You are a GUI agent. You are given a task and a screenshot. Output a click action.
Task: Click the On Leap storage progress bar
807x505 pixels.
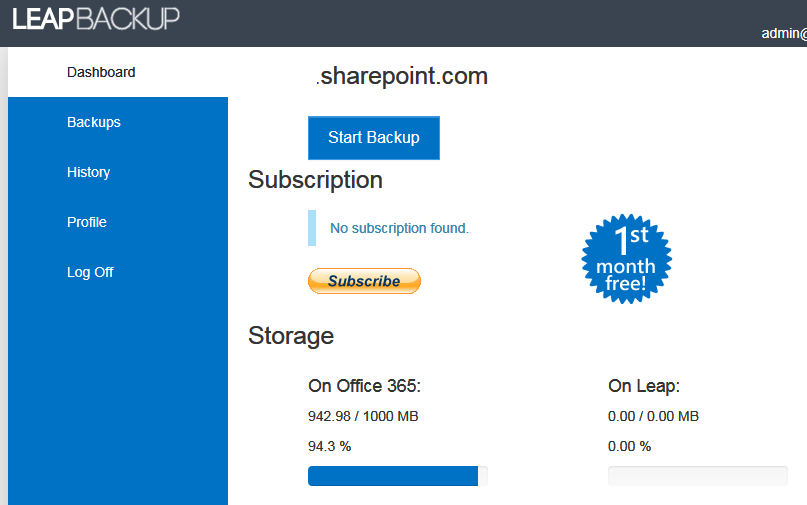pyautogui.click(x=697, y=476)
